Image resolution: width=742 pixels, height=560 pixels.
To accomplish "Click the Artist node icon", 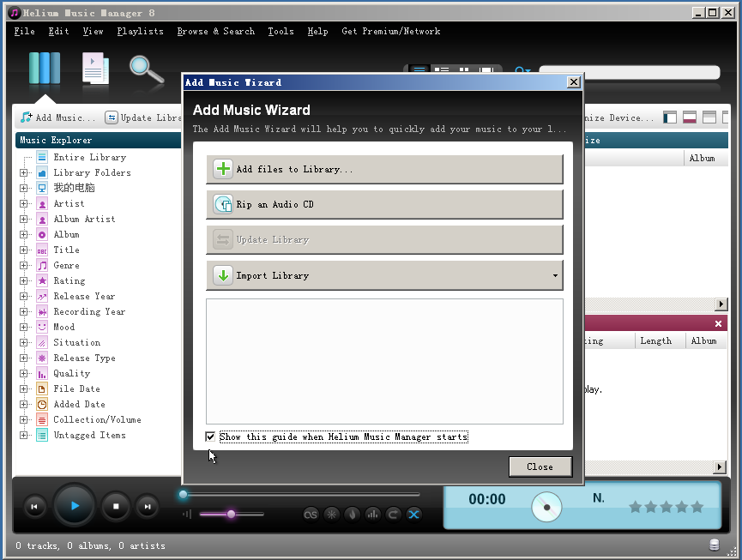I will [x=42, y=204].
